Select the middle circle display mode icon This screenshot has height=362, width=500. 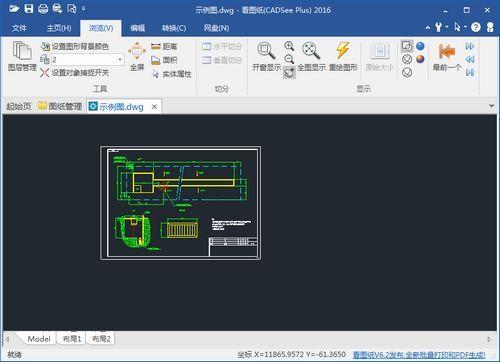[x=407, y=59]
